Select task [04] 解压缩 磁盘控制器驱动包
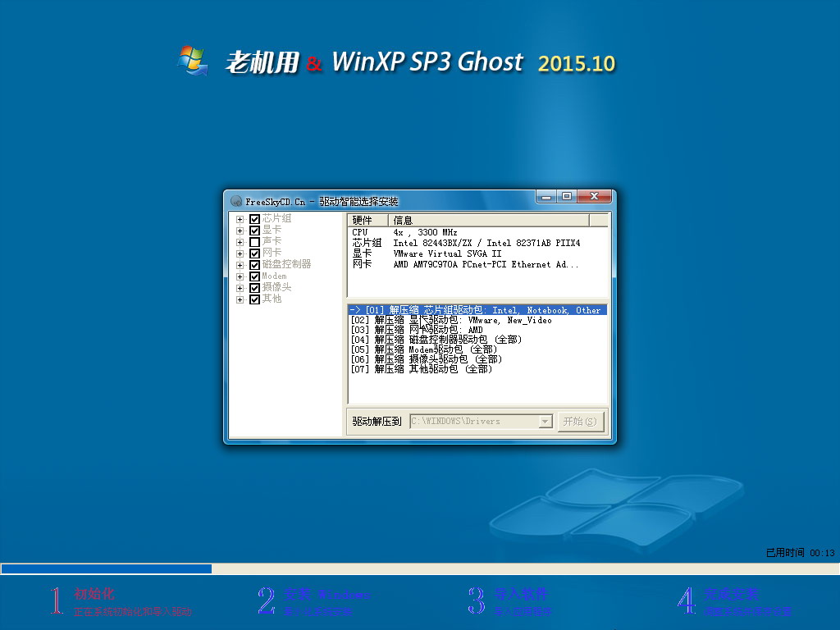Viewport: 840px width, 630px height. 478,340
